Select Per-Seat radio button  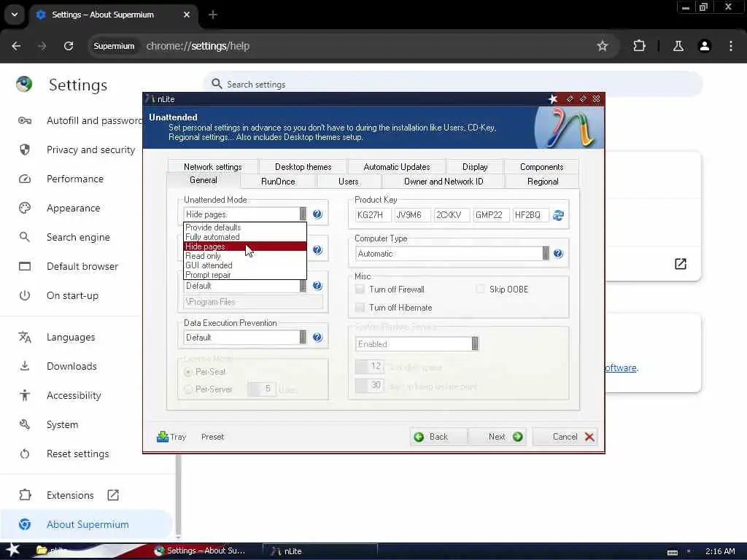click(x=188, y=371)
